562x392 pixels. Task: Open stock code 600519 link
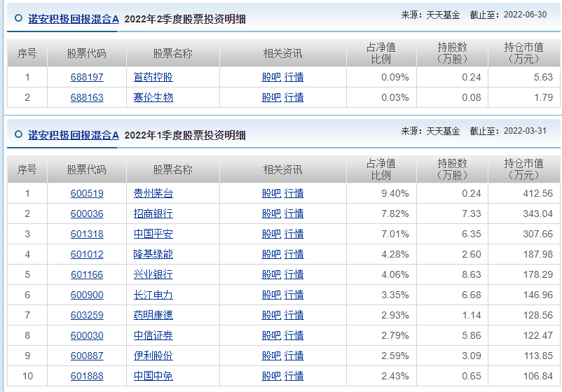(x=87, y=194)
